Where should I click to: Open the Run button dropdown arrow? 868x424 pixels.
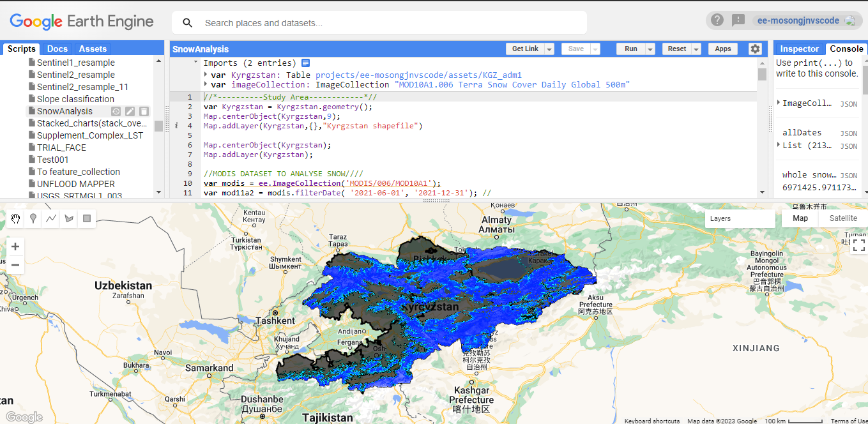tap(650, 49)
